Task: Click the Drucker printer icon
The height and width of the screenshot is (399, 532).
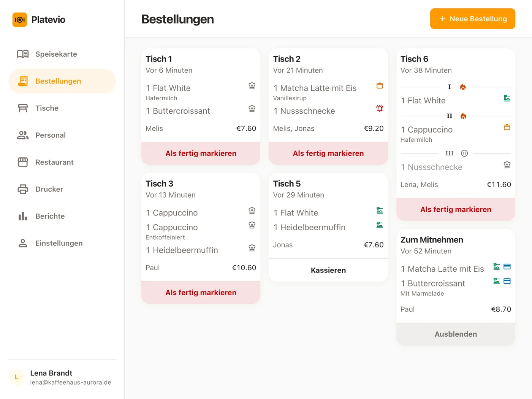Action: coord(23,189)
